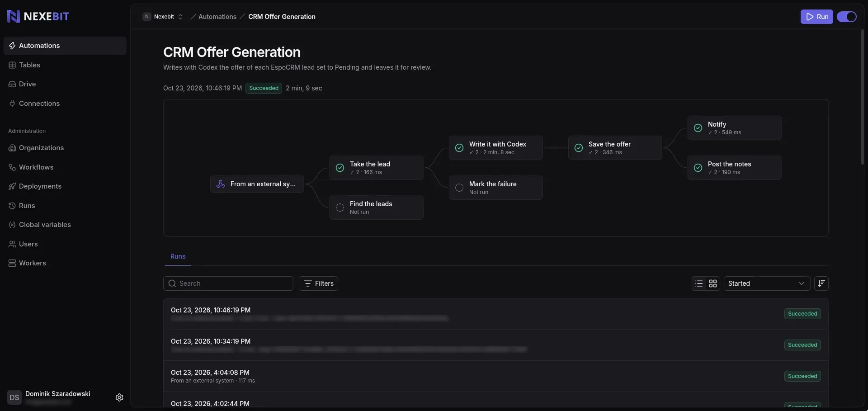Click the Runs history icon

pyautogui.click(x=12, y=206)
